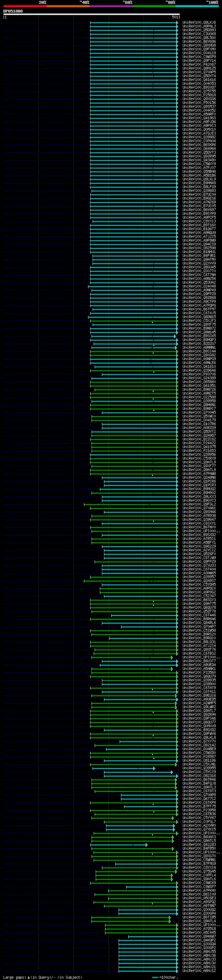Select hit label UniRef100_C0PSL7

click(x=199, y=821)
